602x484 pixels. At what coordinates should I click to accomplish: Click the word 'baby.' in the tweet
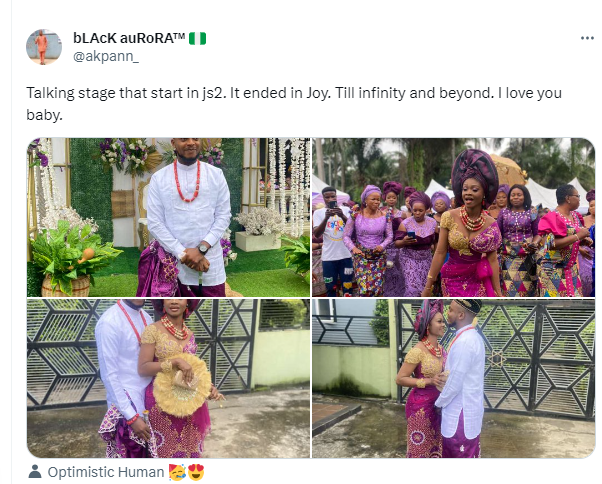(x=43, y=114)
